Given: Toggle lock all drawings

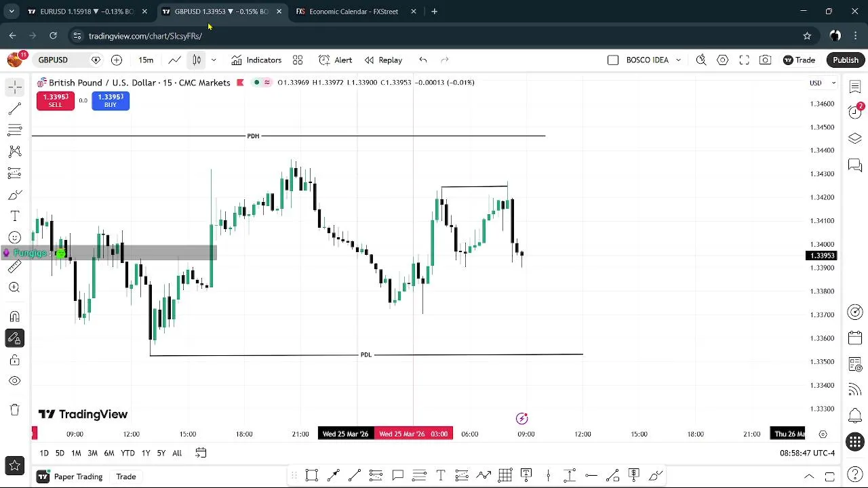Looking at the screenshot, I should coord(15,360).
